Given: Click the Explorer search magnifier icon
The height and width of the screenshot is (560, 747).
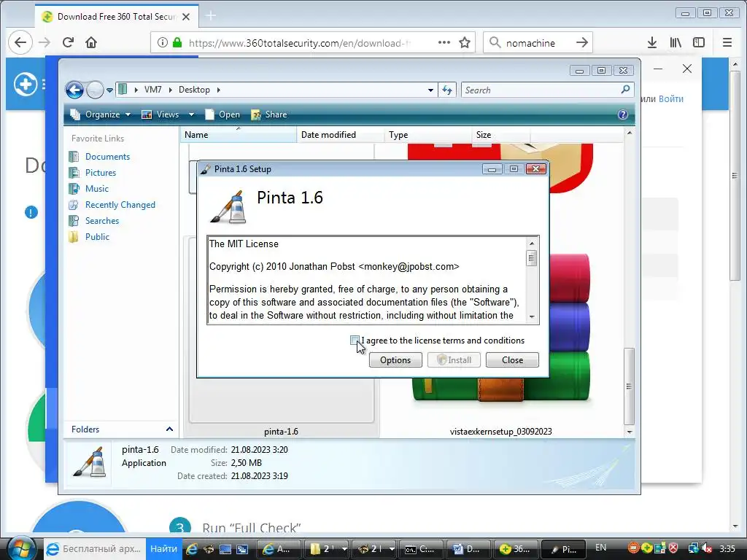Looking at the screenshot, I should 625,89.
